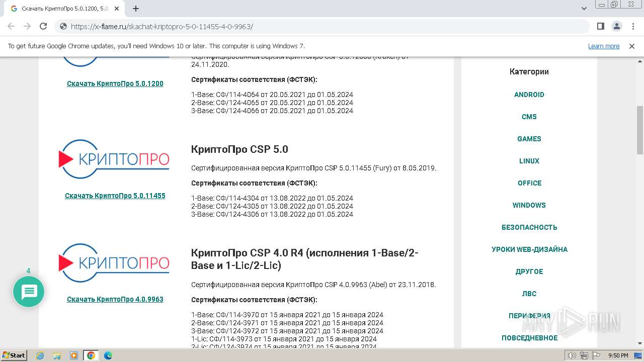
Task: Launch Internet Explorer from taskbar
Action: (x=40, y=355)
